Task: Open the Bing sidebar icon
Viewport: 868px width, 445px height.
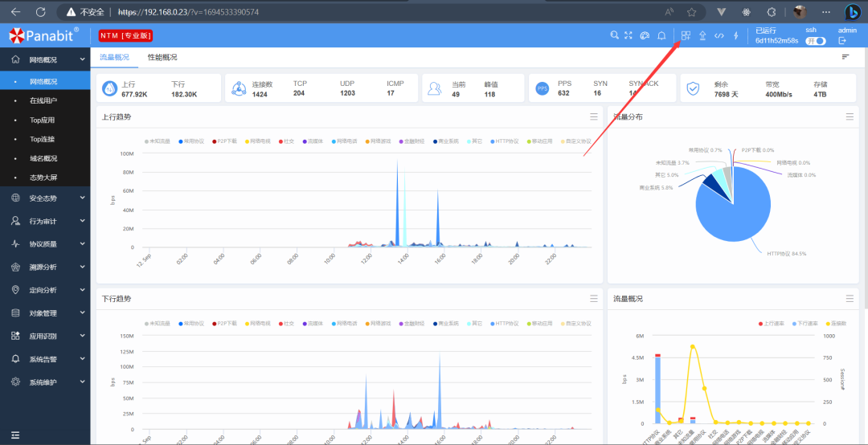Action: click(x=851, y=11)
